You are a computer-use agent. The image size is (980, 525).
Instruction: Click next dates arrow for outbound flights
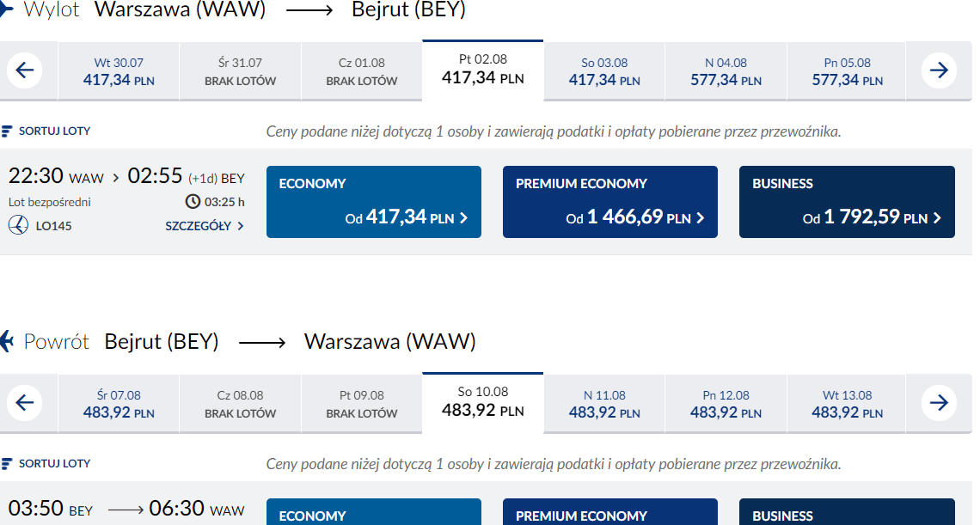point(939,70)
